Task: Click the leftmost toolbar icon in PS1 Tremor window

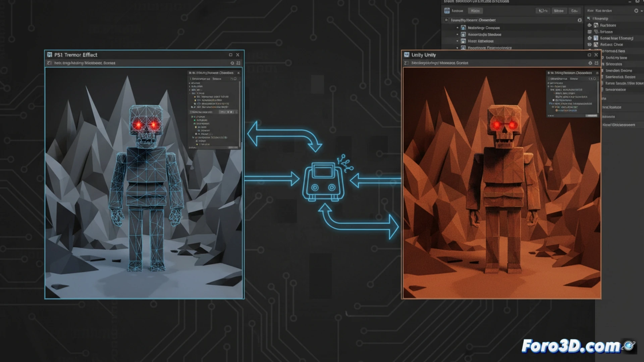Action: (49, 63)
